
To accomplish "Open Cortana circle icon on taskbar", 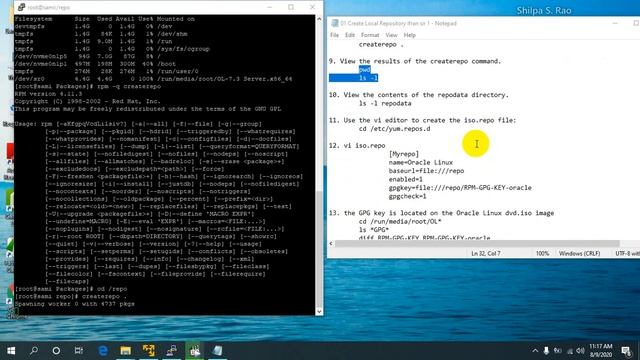I will click(56, 351).
